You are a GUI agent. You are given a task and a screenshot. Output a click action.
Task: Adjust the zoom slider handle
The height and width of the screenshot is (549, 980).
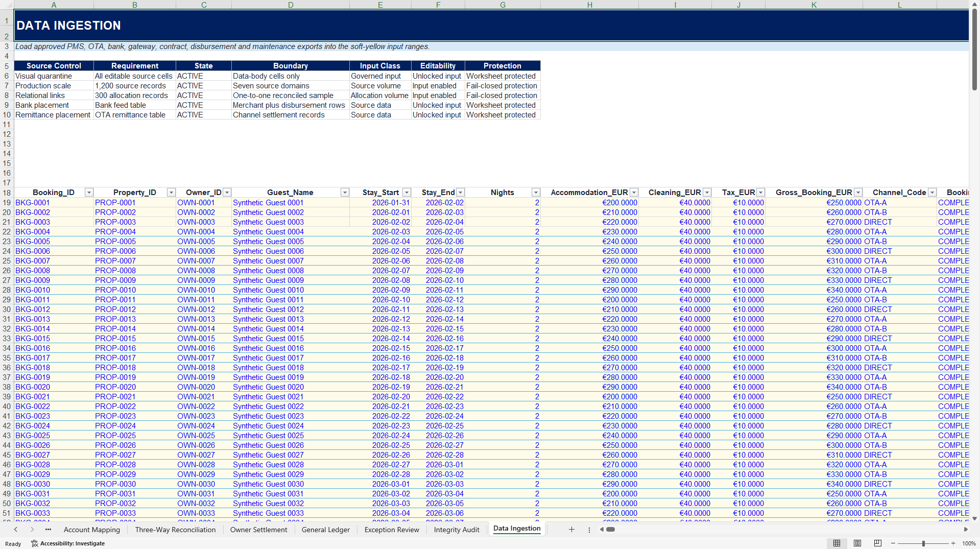[x=923, y=543]
